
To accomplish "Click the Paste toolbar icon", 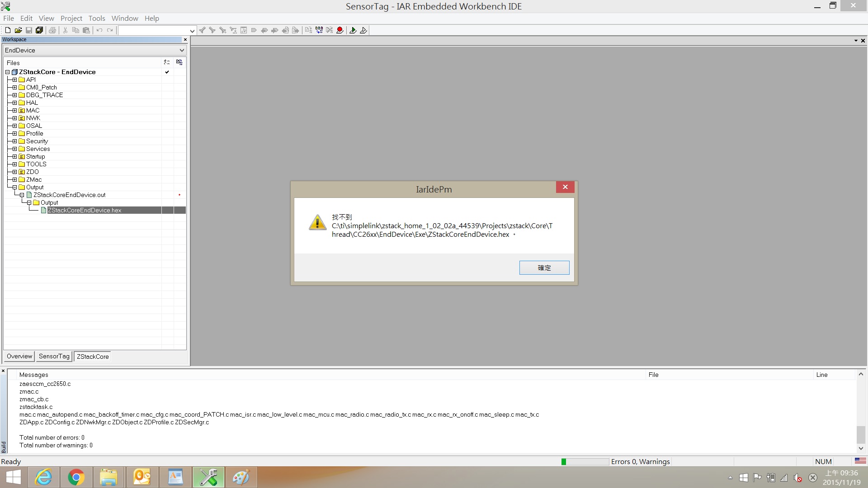I will pos(86,30).
